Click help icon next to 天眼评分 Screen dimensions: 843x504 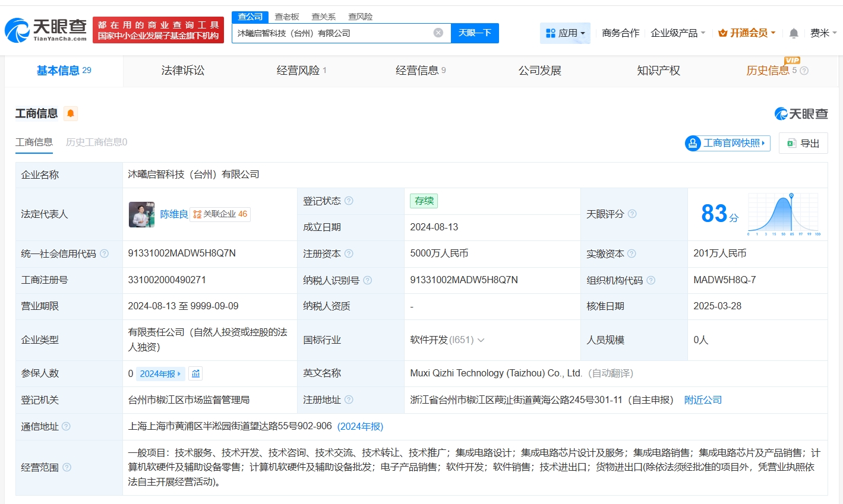[x=632, y=214]
